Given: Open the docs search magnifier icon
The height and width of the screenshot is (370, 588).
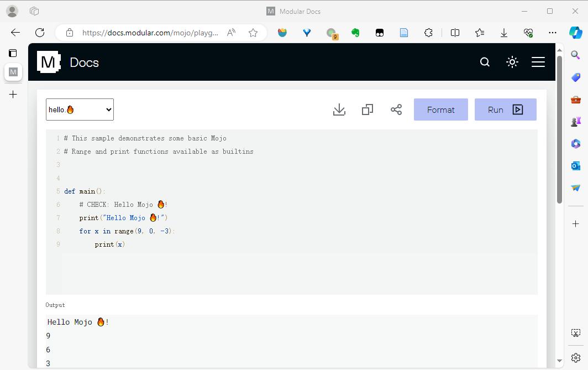Looking at the screenshot, I should pos(485,62).
